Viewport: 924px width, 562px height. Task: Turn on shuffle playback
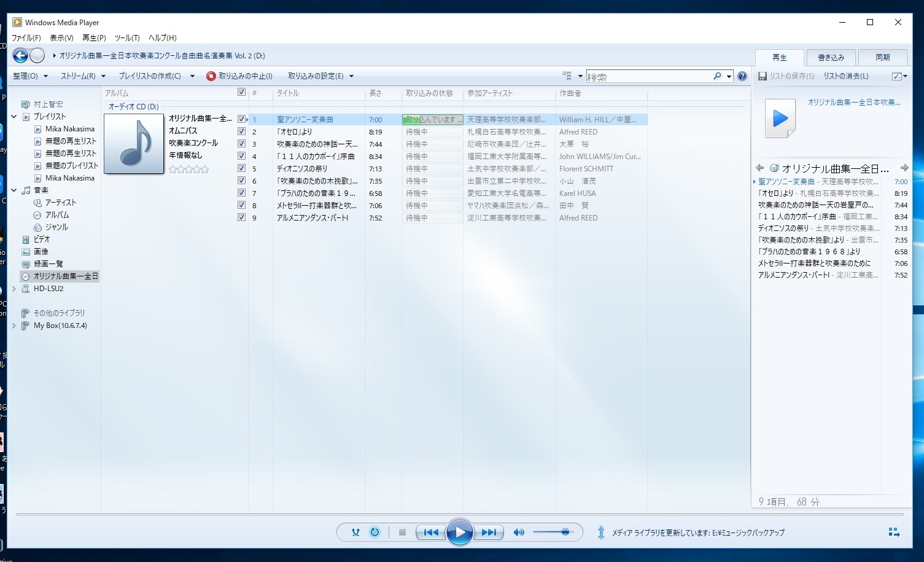pyautogui.click(x=355, y=533)
